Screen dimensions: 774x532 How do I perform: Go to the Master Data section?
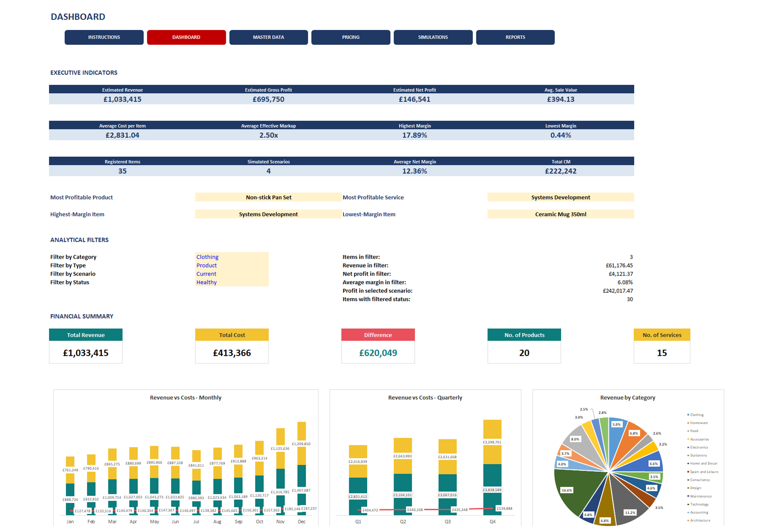[268, 37]
